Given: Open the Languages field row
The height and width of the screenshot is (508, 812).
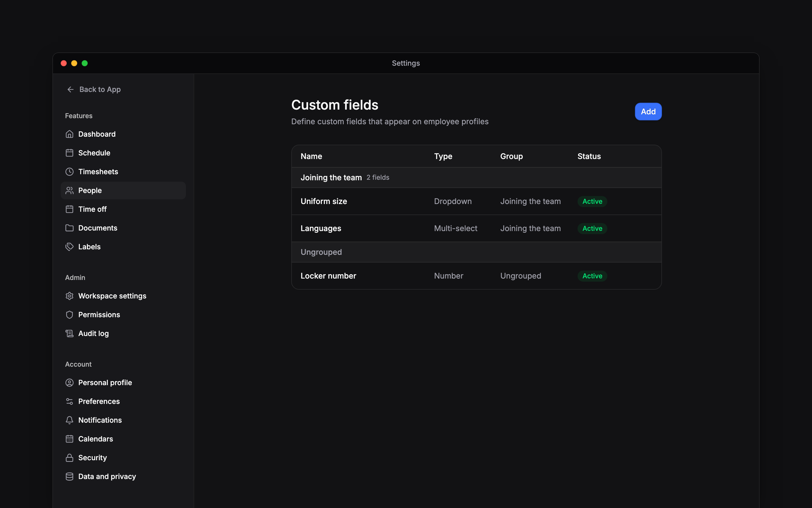Looking at the screenshot, I should click(476, 229).
